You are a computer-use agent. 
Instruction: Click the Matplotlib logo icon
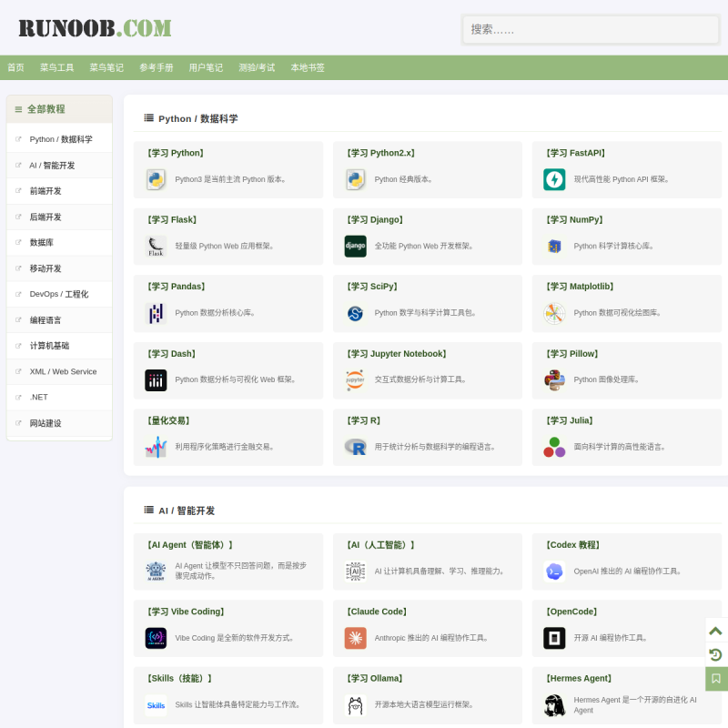tap(554, 313)
